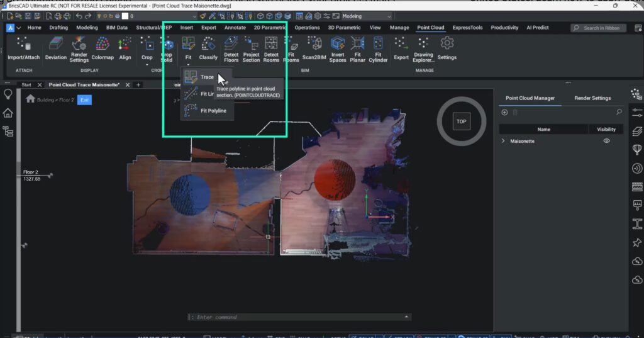Click the white layer color swatch
Screen dimensions: 644x338
tap(125, 16)
